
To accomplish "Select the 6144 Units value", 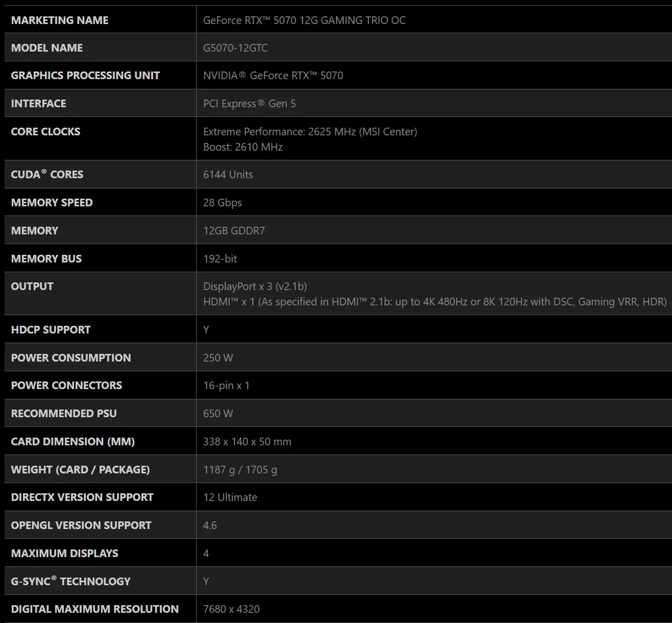I will pyautogui.click(x=228, y=175).
